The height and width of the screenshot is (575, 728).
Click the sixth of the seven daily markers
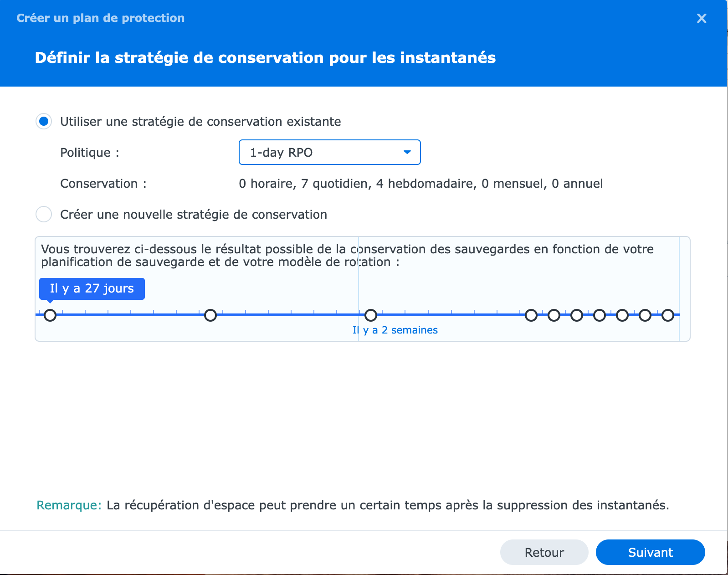pyautogui.click(x=645, y=315)
